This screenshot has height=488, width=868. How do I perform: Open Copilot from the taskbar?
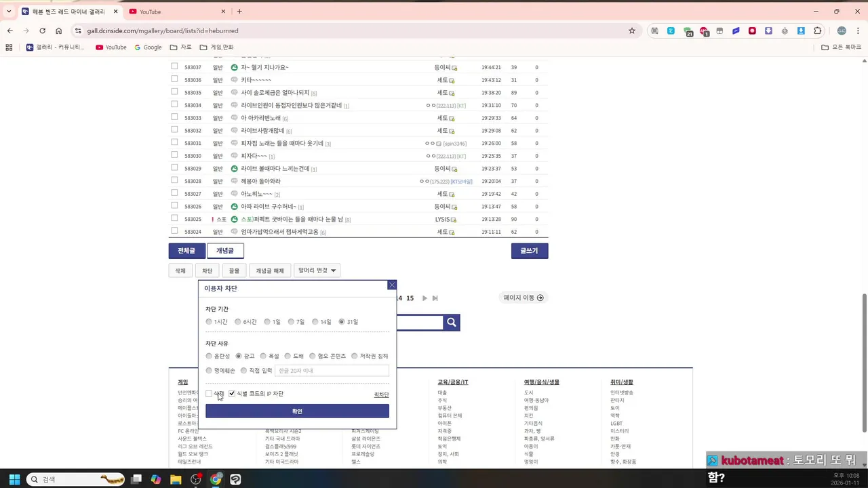coord(156,479)
